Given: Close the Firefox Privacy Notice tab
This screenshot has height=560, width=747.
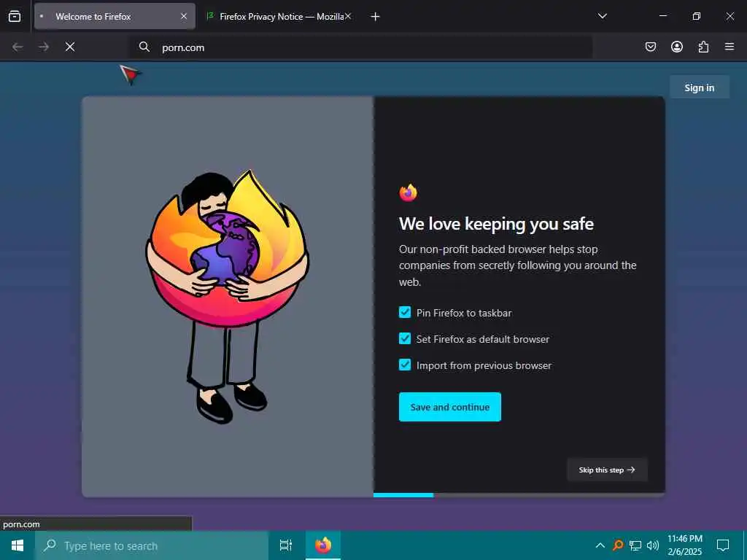Looking at the screenshot, I should click(348, 16).
